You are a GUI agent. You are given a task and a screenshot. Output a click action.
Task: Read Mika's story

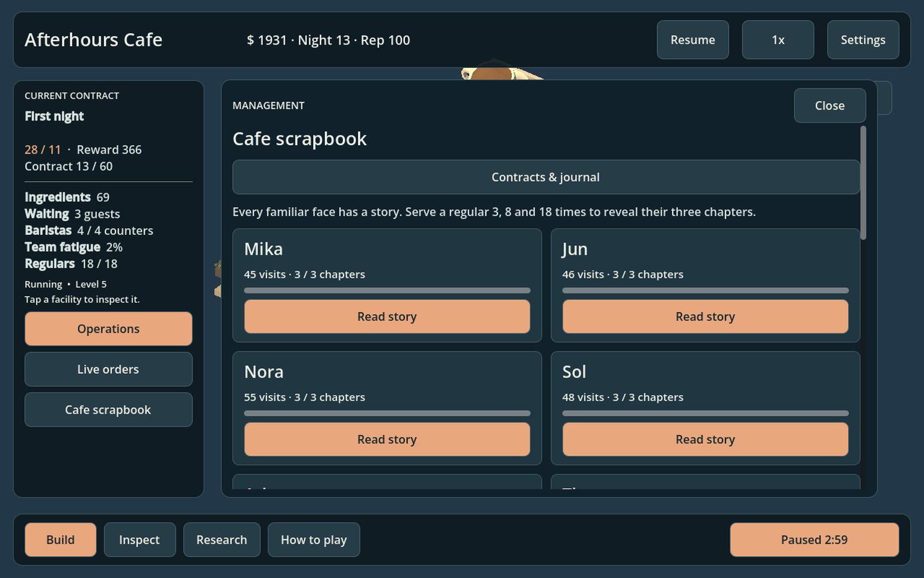(x=387, y=317)
